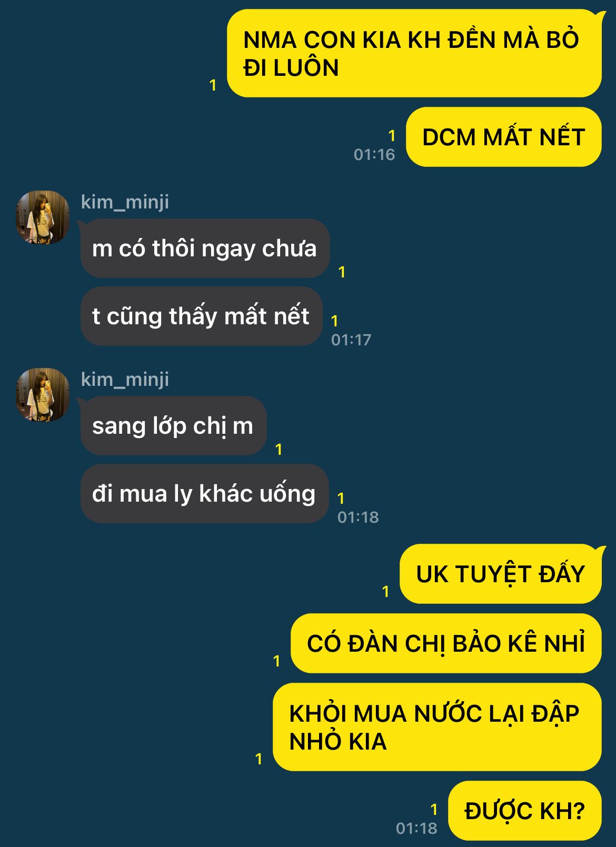
Task: Tap the unread count beside 'UK TUYỆT ĐẤY'
Action: pyautogui.click(x=385, y=591)
